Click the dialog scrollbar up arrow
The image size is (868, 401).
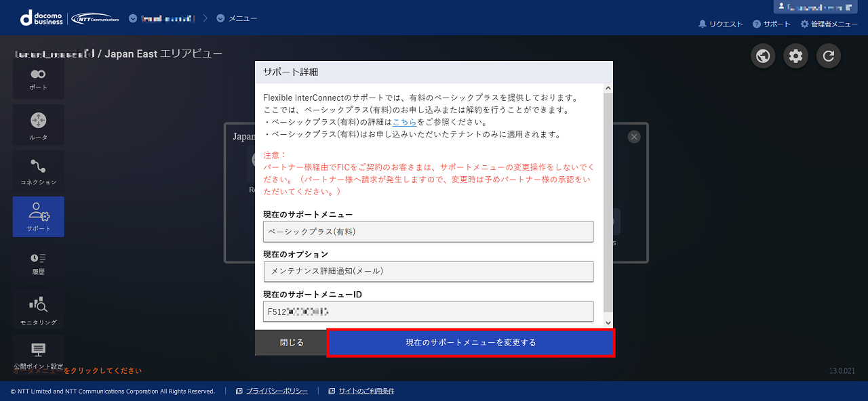608,88
